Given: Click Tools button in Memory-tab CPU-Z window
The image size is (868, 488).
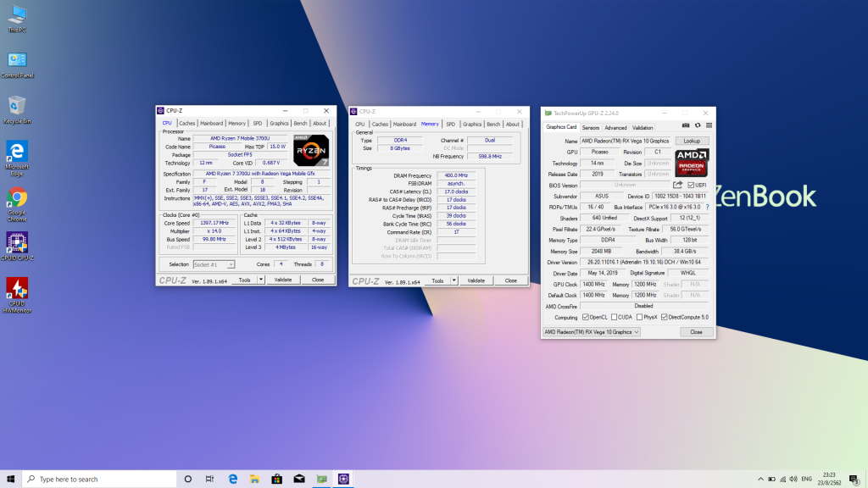Looking at the screenshot, I should pyautogui.click(x=437, y=280).
